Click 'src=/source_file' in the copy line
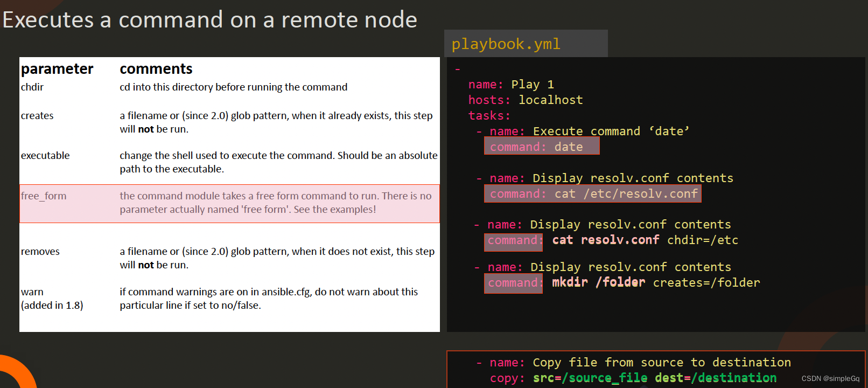This screenshot has width=868, height=388. coord(590,378)
